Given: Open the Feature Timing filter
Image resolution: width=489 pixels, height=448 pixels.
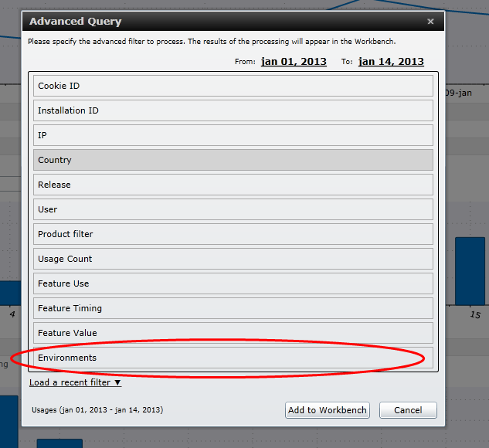Looking at the screenshot, I should [233, 308].
